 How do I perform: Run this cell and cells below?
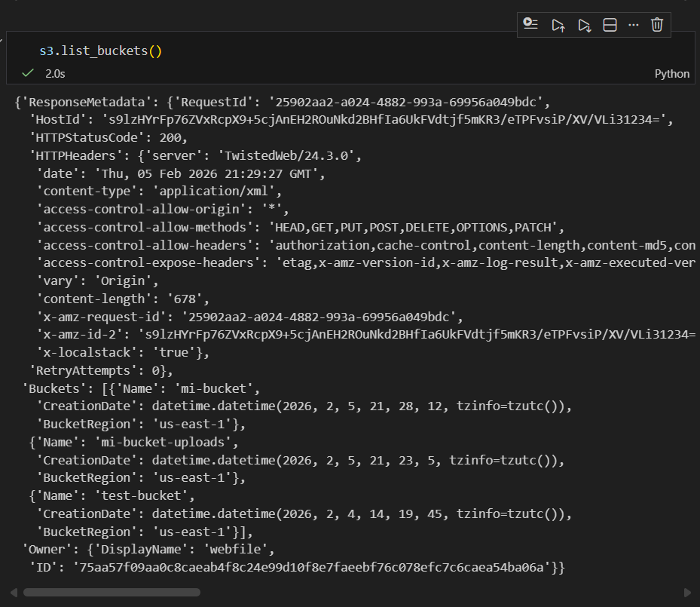[x=585, y=25]
